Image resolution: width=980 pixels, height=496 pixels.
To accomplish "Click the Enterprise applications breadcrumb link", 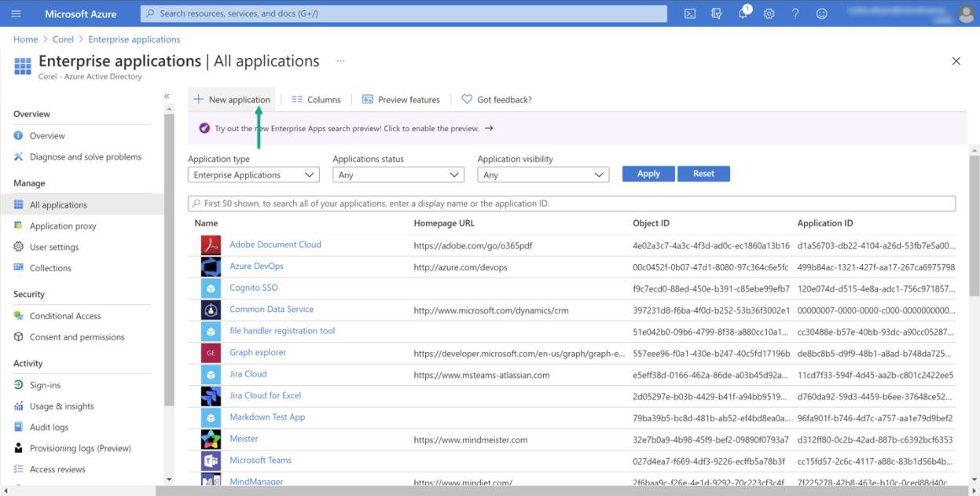I will point(134,39).
